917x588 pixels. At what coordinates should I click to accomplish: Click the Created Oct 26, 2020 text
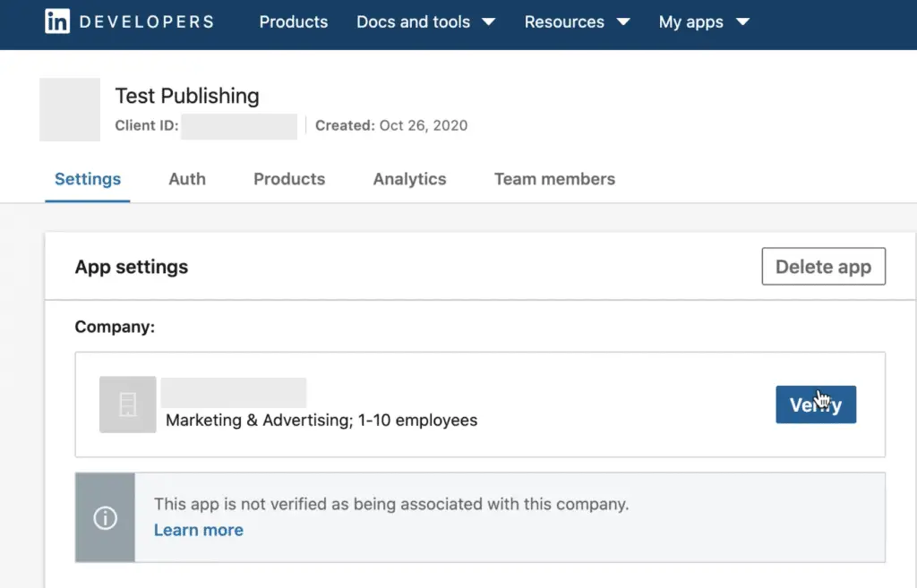click(391, 125)
